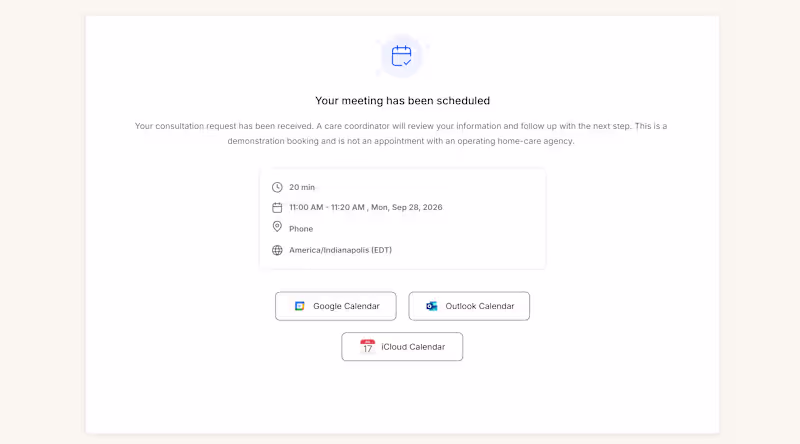Click the Outlook logo icon
The height and width of the screenshot is (444, 800).
coord(432,306)
